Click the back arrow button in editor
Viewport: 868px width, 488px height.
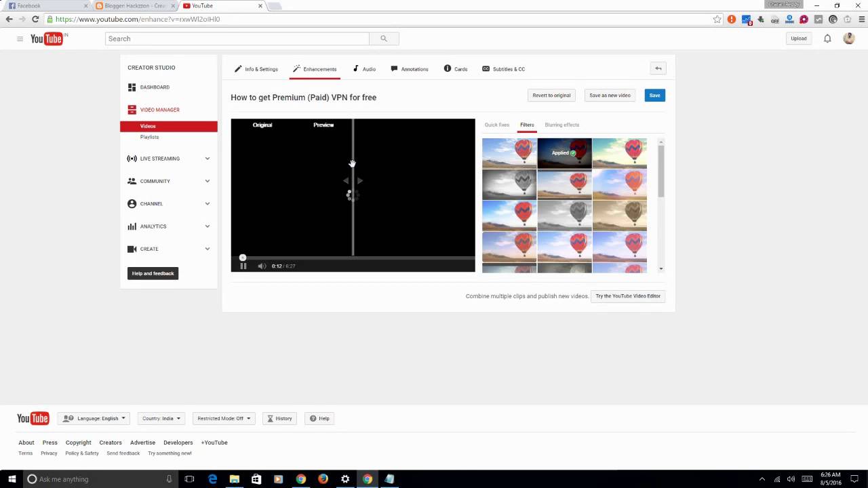click(x=658, y=68)
